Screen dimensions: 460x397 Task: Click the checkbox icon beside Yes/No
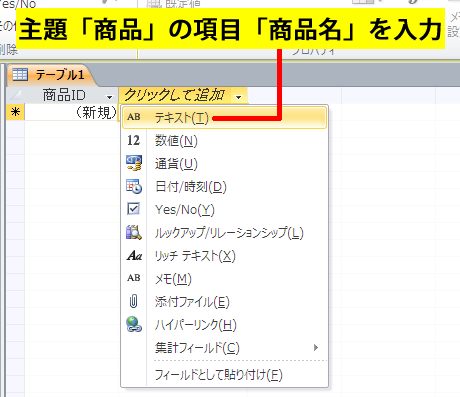coord(134,209)
